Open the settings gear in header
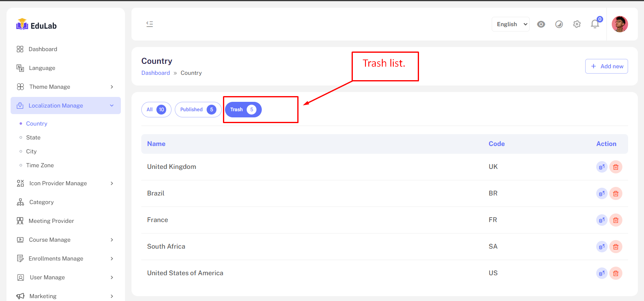Screen dimensions: 644x301 tap(577, 24)
